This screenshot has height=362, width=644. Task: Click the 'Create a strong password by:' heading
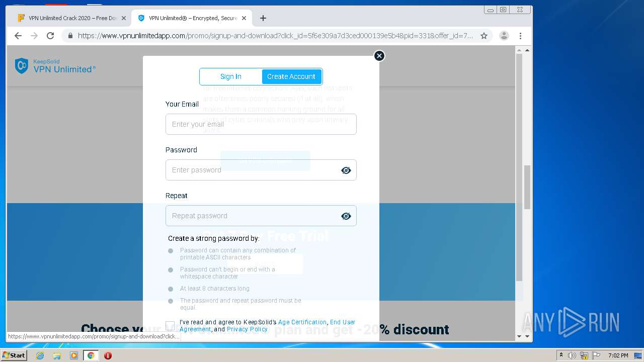[214, 238]
